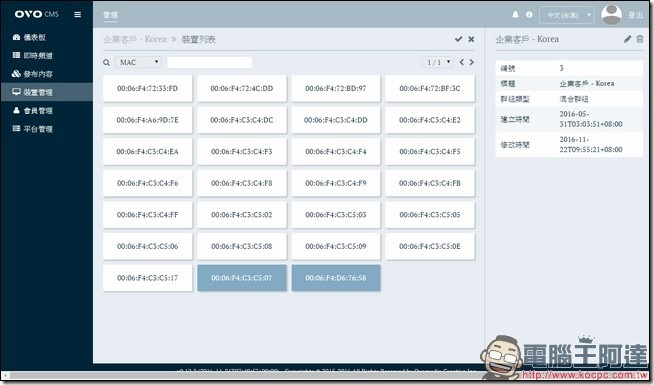Open the user avatar profile icon
Viewport: 654px width, 385px height.
pyautogui.click(x=611, y=15)
